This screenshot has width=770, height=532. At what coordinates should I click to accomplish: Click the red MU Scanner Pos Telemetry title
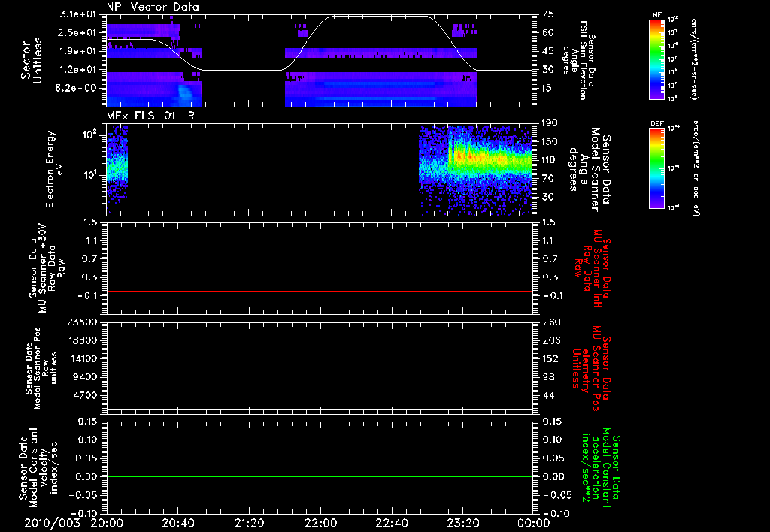(591, 369)
